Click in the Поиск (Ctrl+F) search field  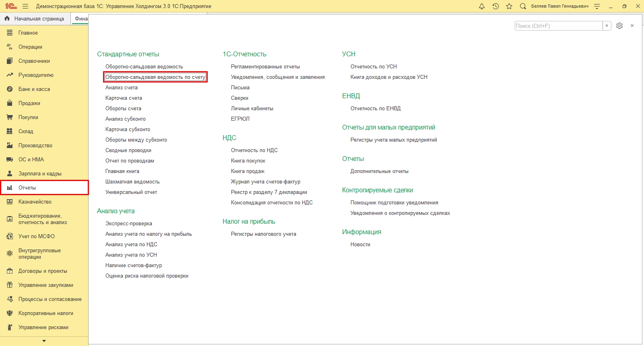click(559, 26)
